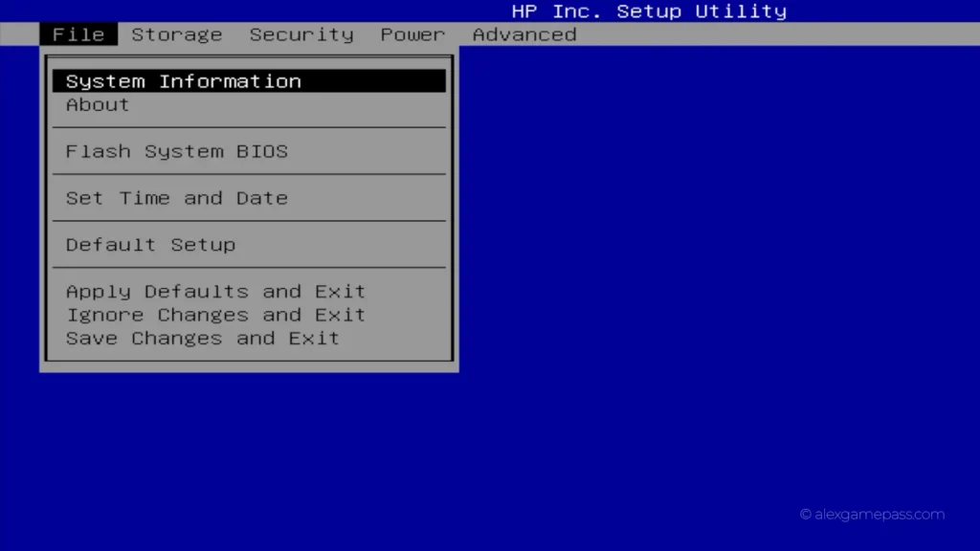The height and width of the screenshot is (551, 980).
Task: Click the copyright symbol in the watermark
Action: [806, 514]
